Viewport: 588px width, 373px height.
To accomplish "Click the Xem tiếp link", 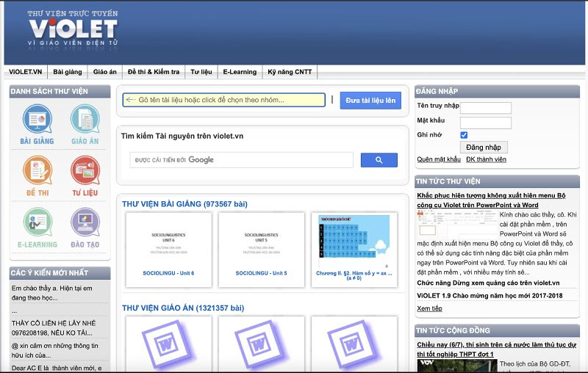I will point(429,308).
